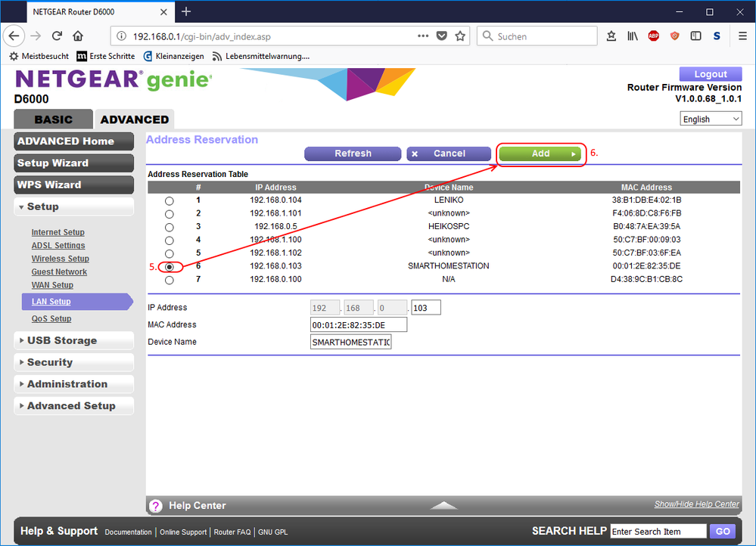Click the blue S extension icon
This screenshot has width=756, height=546.
[x=717, y=36]
